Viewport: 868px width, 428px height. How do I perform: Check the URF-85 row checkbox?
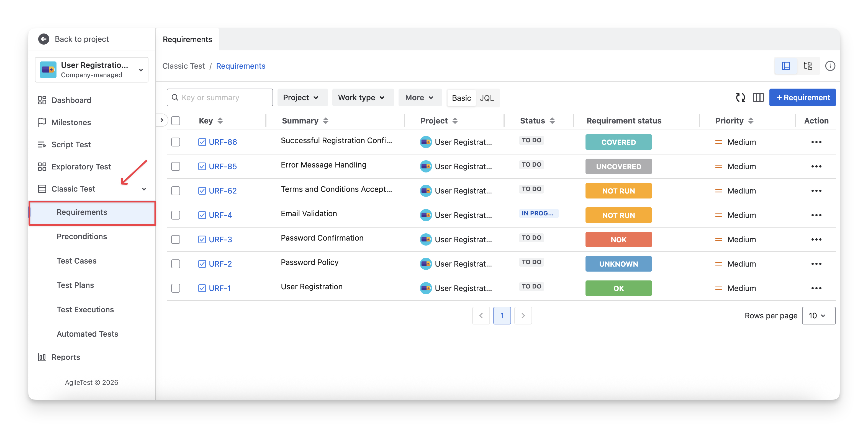[176, 166]
